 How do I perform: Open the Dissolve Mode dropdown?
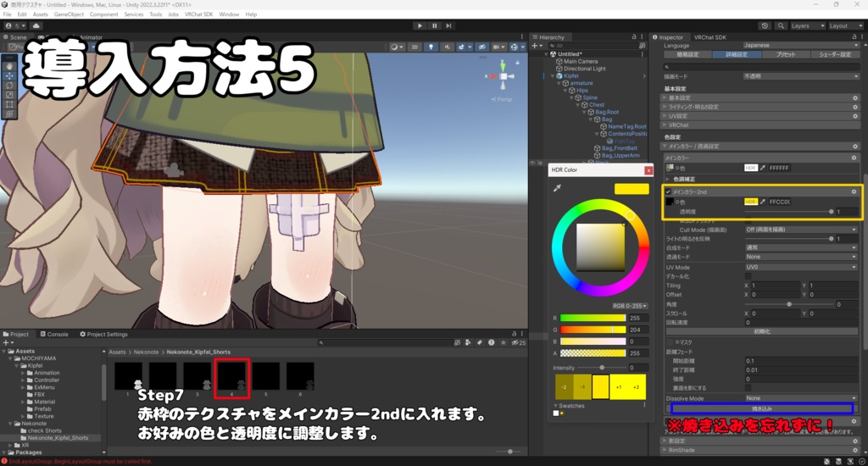point(801,398)
